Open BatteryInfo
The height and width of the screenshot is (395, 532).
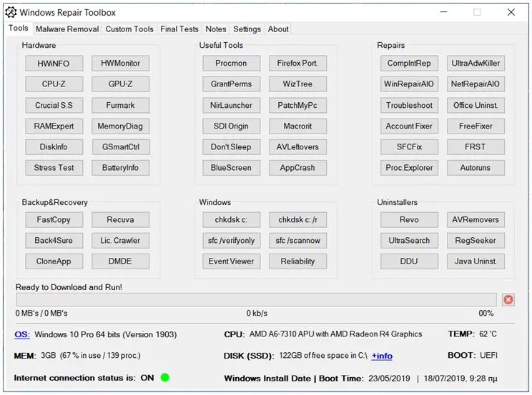tap(120, 168)
